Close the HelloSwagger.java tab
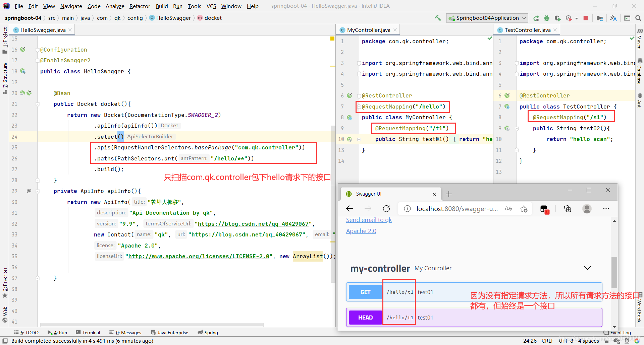Viewport: 644px width, 345px height. (x=70, y=30)
